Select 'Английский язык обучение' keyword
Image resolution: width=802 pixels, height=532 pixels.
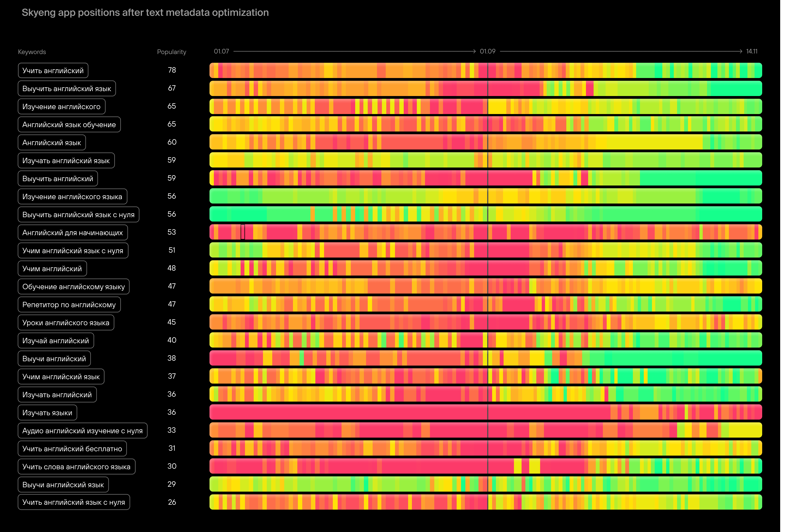tap(69, 125)
